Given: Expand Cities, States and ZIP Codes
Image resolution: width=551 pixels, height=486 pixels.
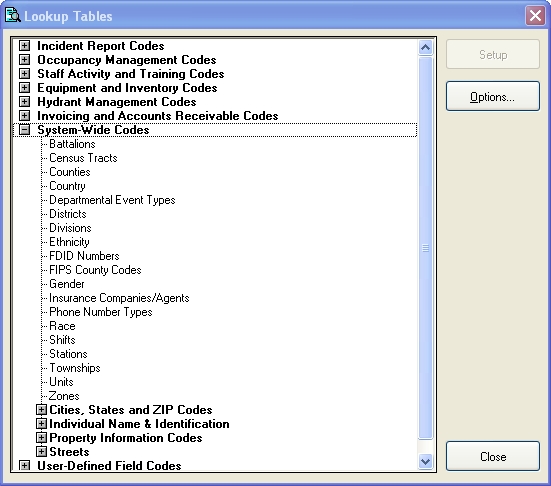Looking at the screenshot, I should (x=41, y=409).
